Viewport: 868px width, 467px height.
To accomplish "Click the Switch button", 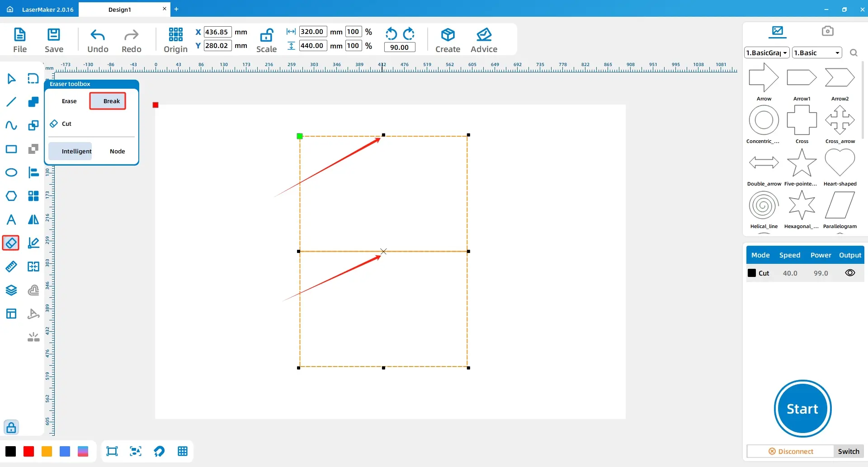I will [849, 451].
